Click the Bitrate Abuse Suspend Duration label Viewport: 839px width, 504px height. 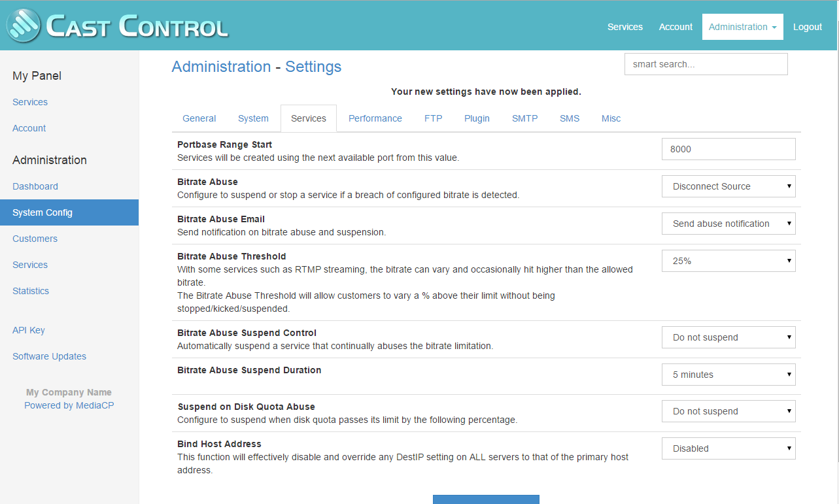tap(249, 370)
